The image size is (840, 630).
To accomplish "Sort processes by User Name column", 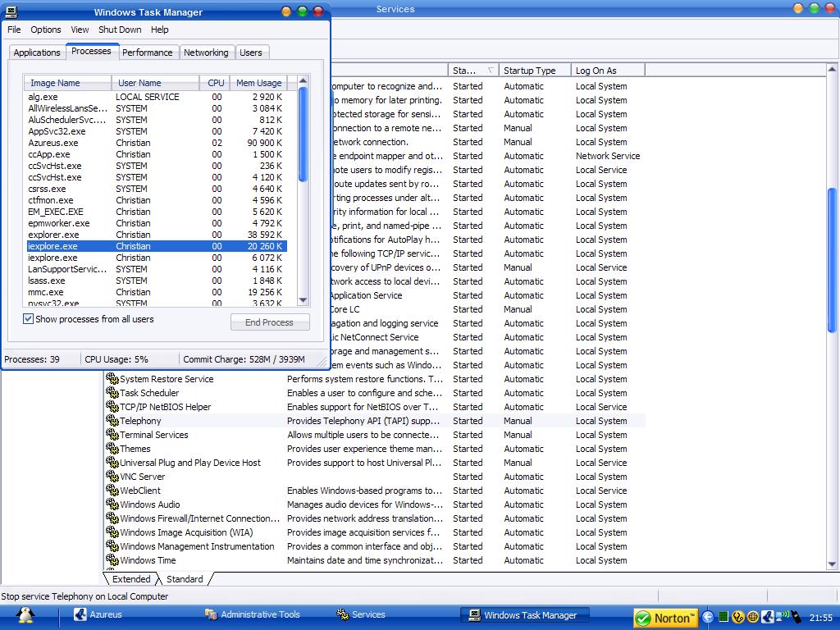I will click(154, 83).
